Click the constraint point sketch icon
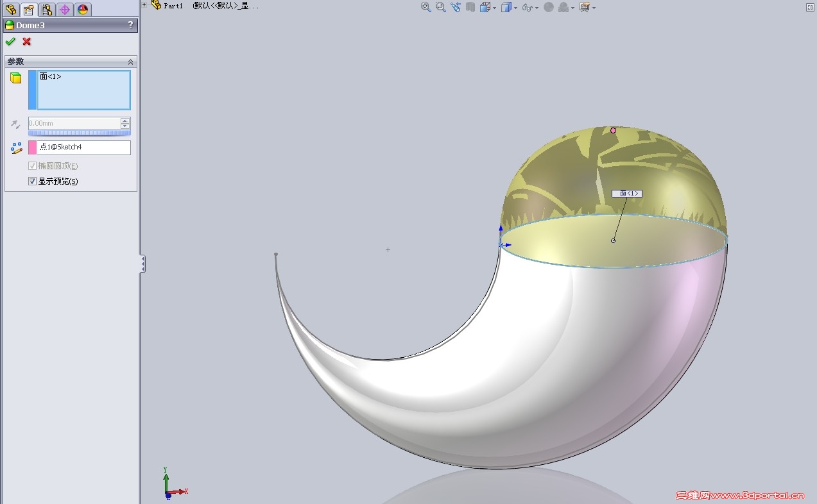 point(17,148)
